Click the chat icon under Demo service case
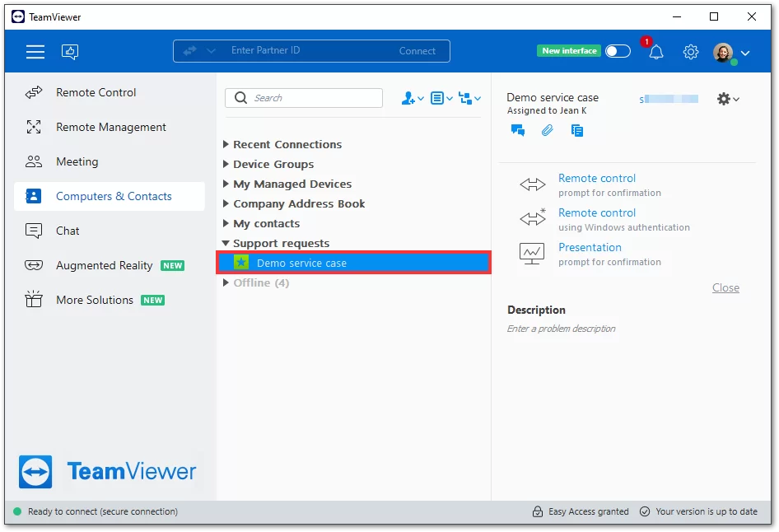Viewport: 779px width, 532px height. [518, 130]
